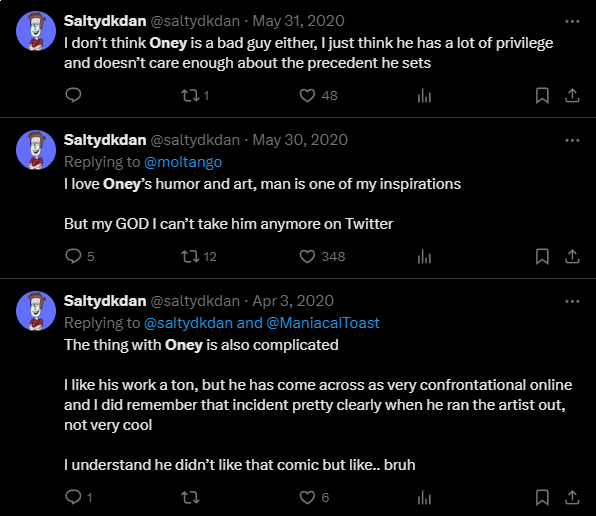Share the May 31 tweet
596x516 pixels.
[x=572, y=95]
